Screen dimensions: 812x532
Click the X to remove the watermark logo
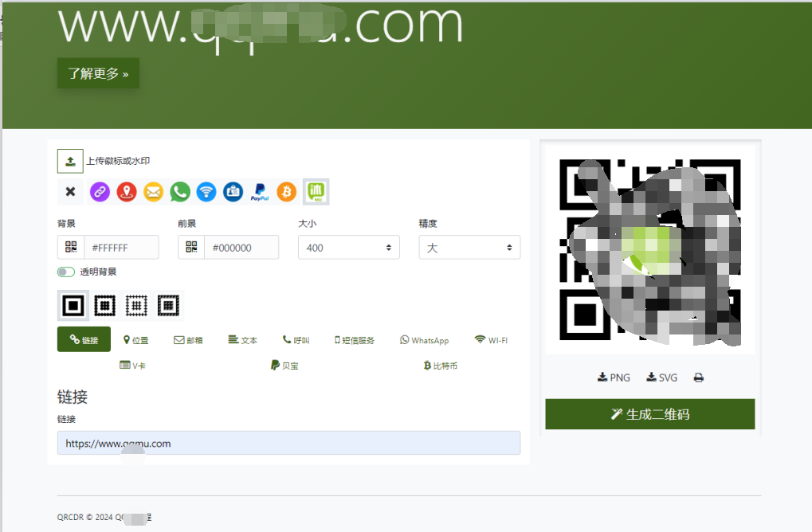click(70, 191)
